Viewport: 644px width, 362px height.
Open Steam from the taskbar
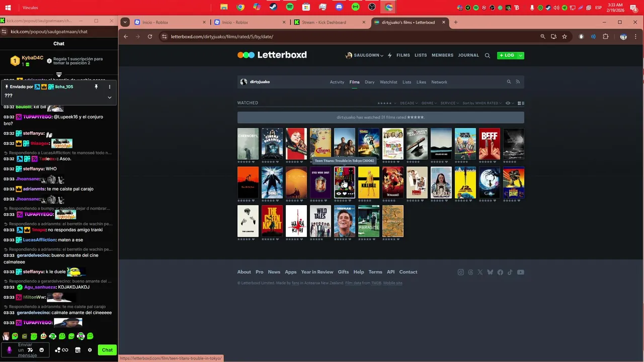[x=273, y=7]
